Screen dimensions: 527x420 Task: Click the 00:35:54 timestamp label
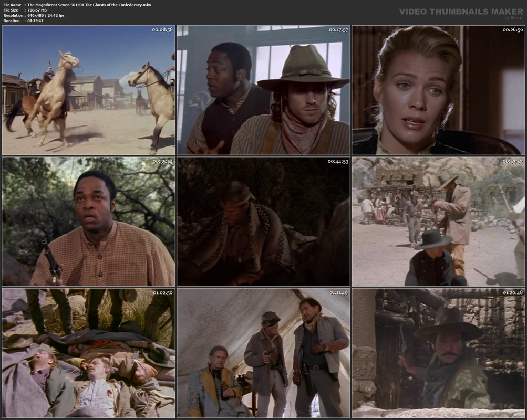tap(163, 161)
